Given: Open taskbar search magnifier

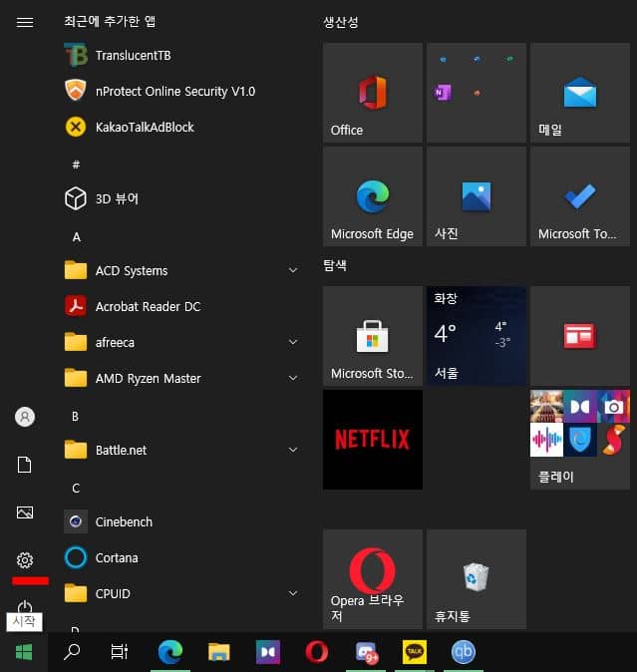Looking at the screenshot, I should click(x=72, y=652).
